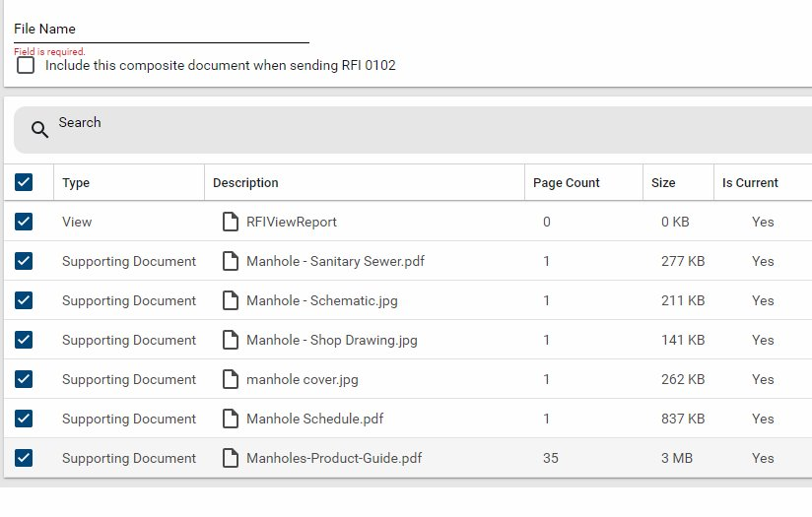This screenshot has width=812, height=517.
Task: Click the Manholes-Product-Guide.pdf file icon
Action: (231, 458)
